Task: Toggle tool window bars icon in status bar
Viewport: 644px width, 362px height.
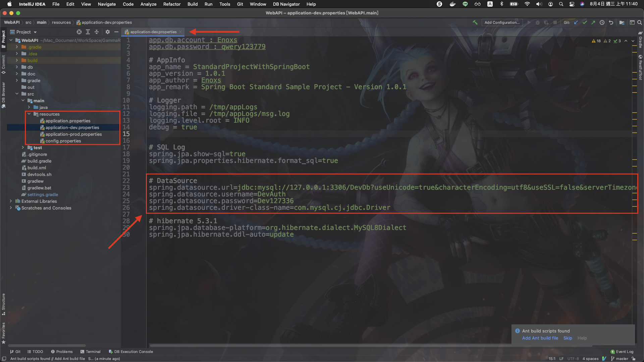Action: 4,359
